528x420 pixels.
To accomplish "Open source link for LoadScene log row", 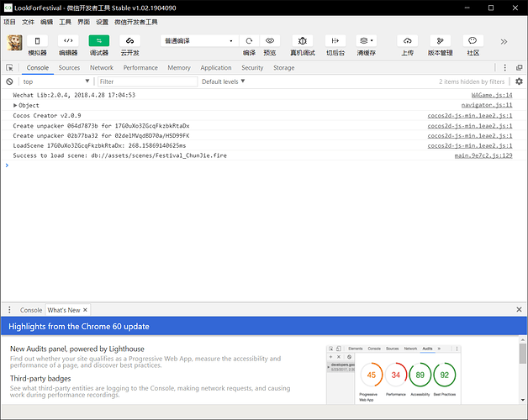I will pos(470,145).
